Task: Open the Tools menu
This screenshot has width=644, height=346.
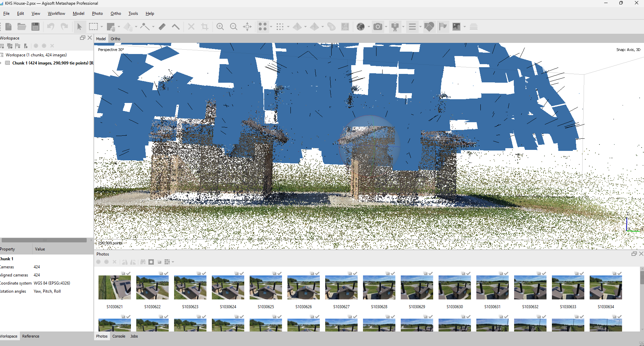Action: 133,14
